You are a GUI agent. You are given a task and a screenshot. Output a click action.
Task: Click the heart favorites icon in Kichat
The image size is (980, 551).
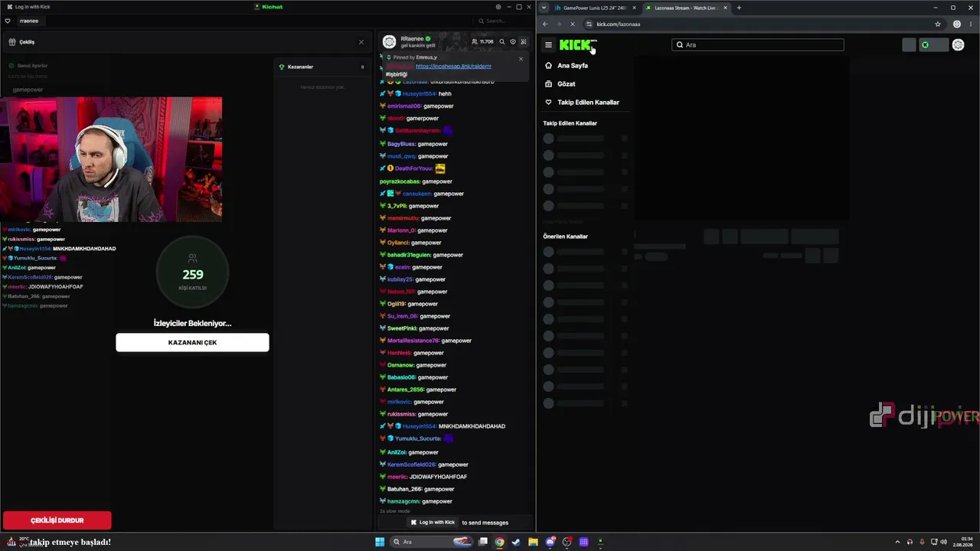tap(8, 21)
